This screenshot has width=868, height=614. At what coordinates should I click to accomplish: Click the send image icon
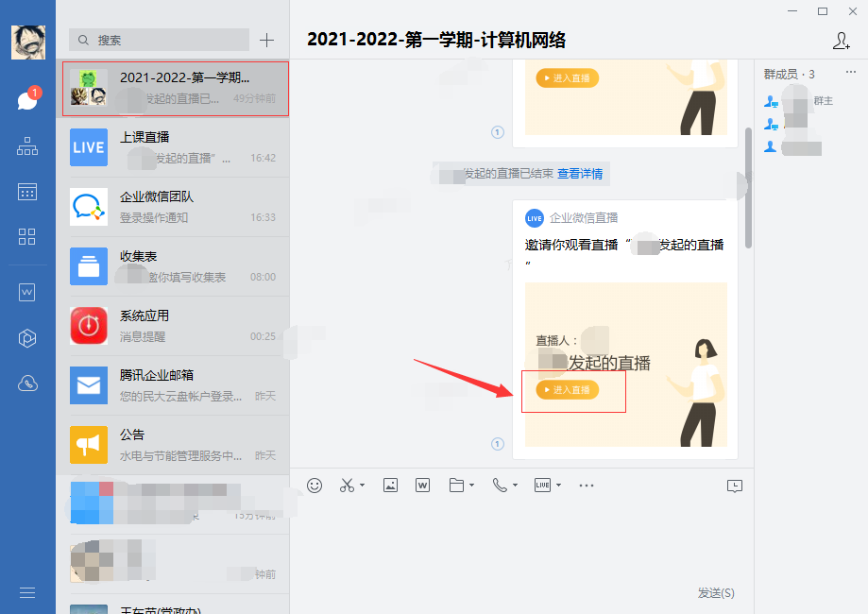[x=390, y=485]
